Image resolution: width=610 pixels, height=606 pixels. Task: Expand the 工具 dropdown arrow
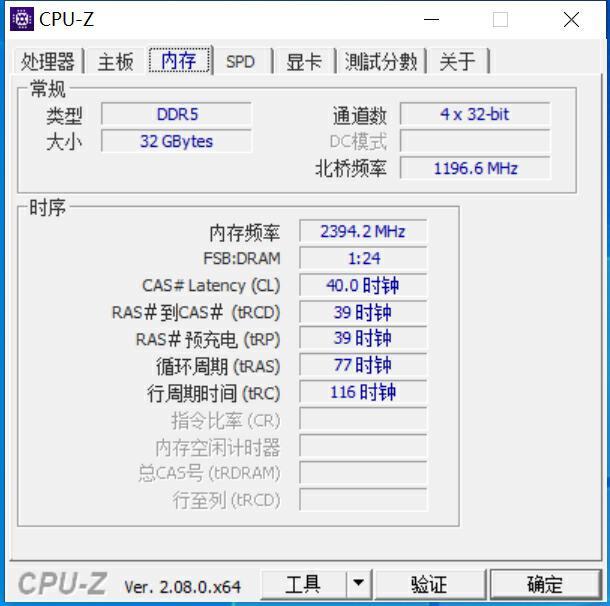[x=359, y=584]
